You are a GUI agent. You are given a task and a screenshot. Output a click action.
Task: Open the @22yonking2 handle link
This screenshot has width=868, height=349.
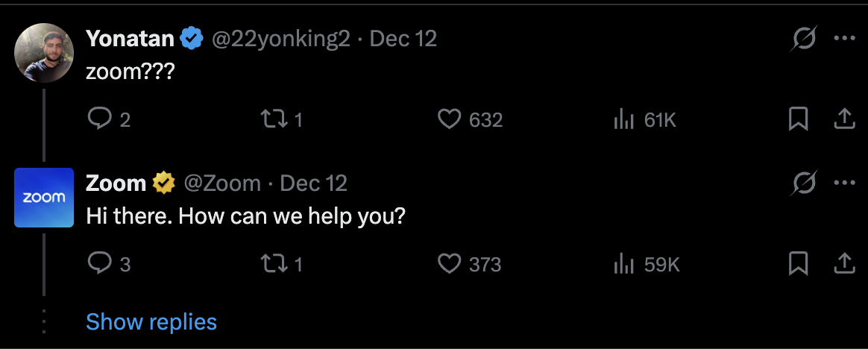tap(281, 38)
